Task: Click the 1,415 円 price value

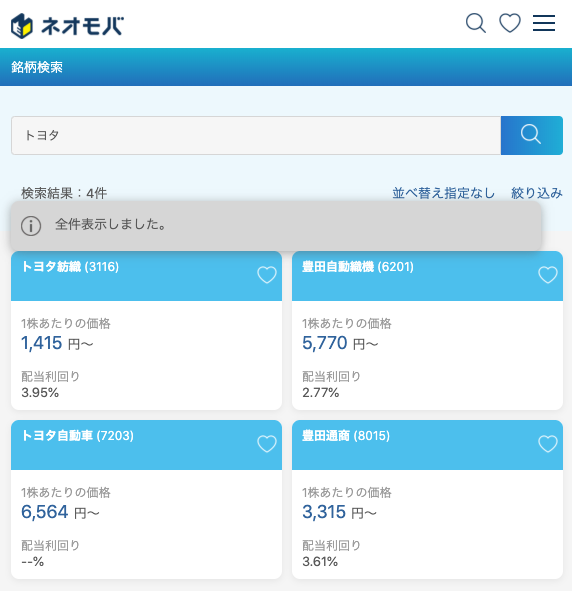Action: click(57, 343)
